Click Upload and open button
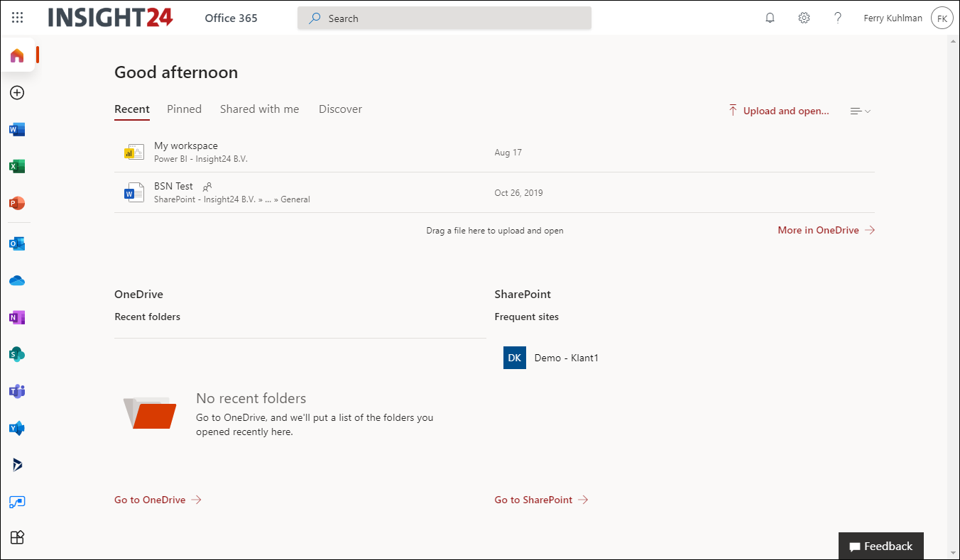The image size is (960, 560). pos(779,111)
